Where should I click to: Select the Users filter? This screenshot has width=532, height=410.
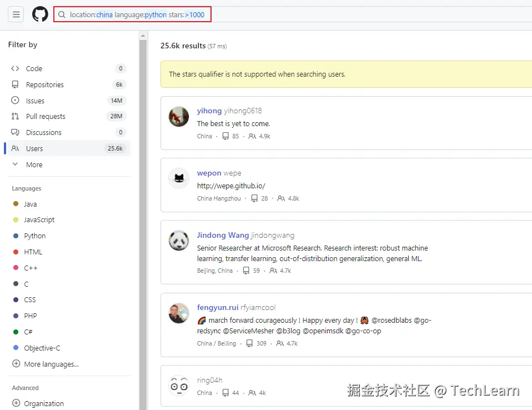[69, 148]
